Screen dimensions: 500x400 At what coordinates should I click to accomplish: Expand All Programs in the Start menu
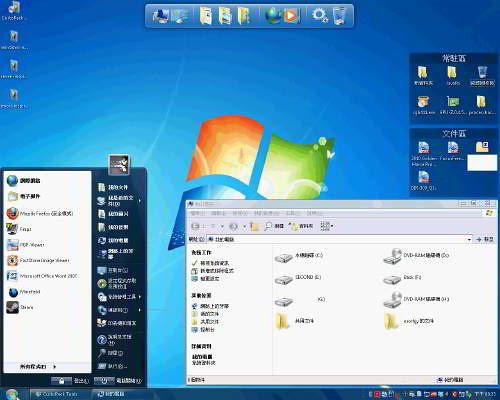tap(38, 367)
